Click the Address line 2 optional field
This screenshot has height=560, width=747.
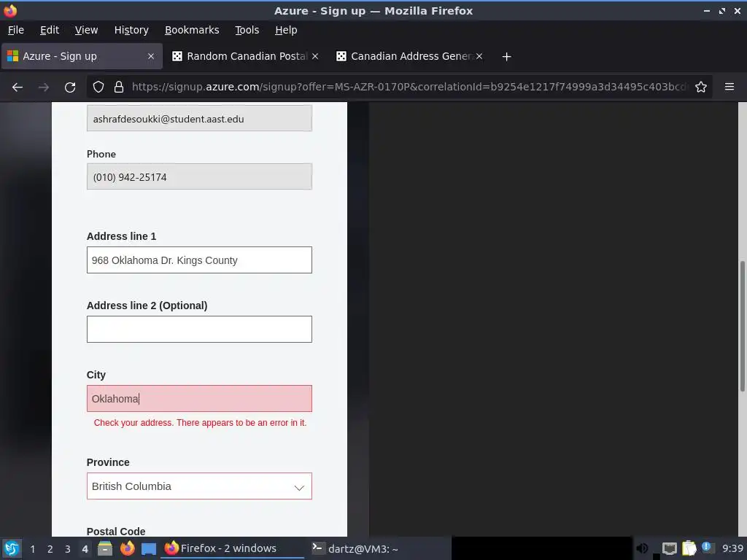199,329
